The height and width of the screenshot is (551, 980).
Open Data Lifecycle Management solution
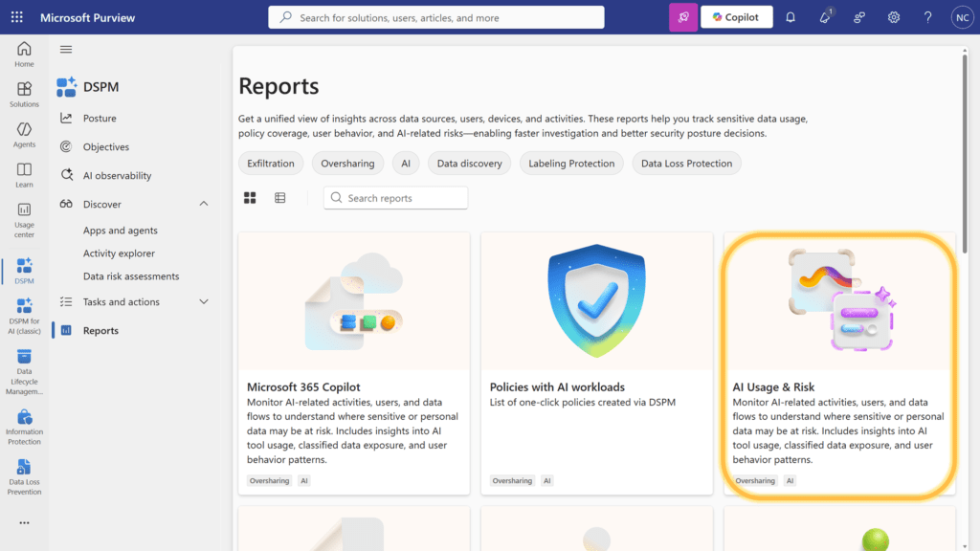pos(24,372)
